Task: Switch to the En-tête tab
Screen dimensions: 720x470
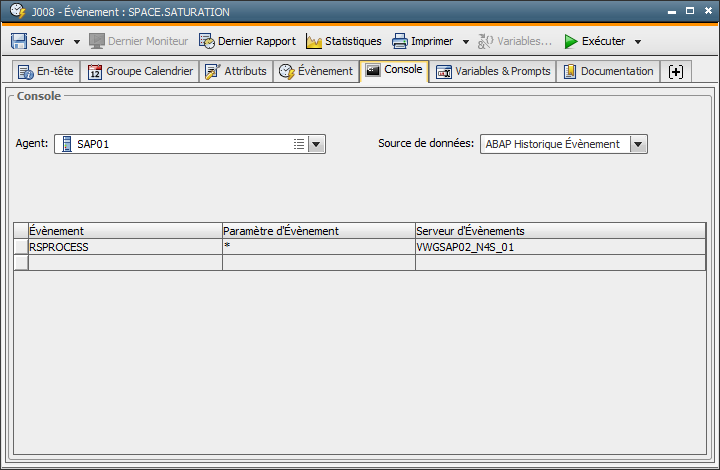Action: tap(45, 72)
